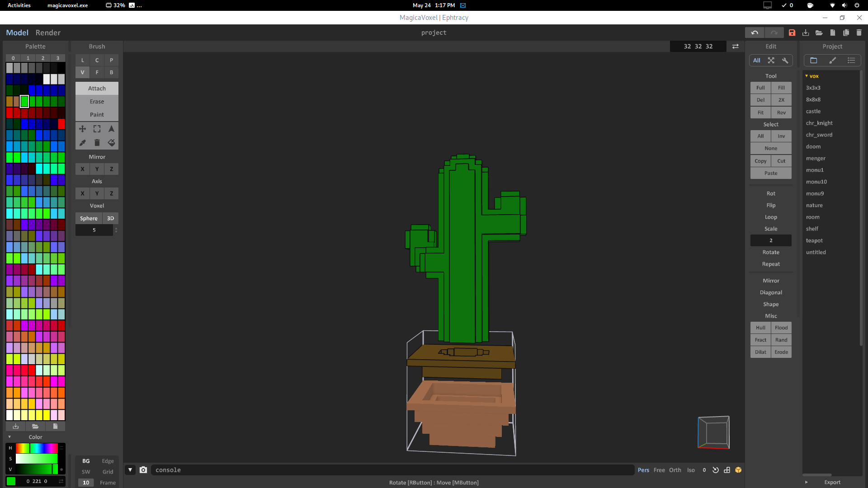The height and width of the screenshot is (488, 868).
Task: Switch to the Render tab
Action: click(48, 33)
